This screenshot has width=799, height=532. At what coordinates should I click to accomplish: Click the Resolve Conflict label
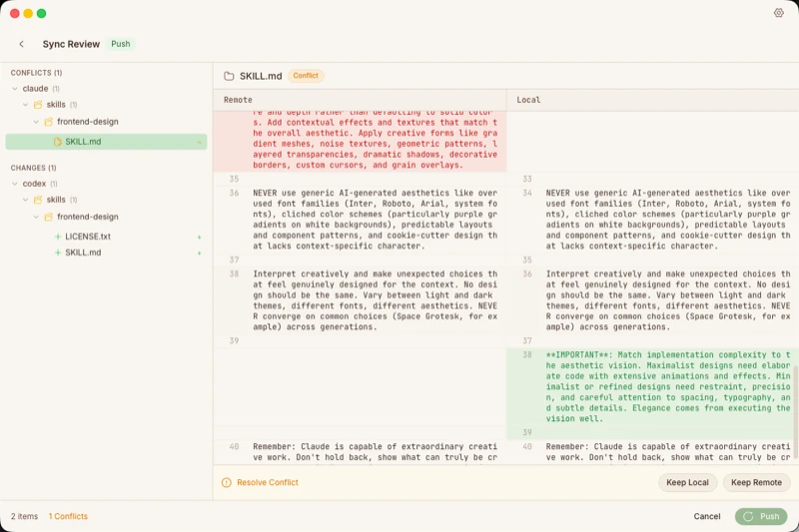(268, 483)
